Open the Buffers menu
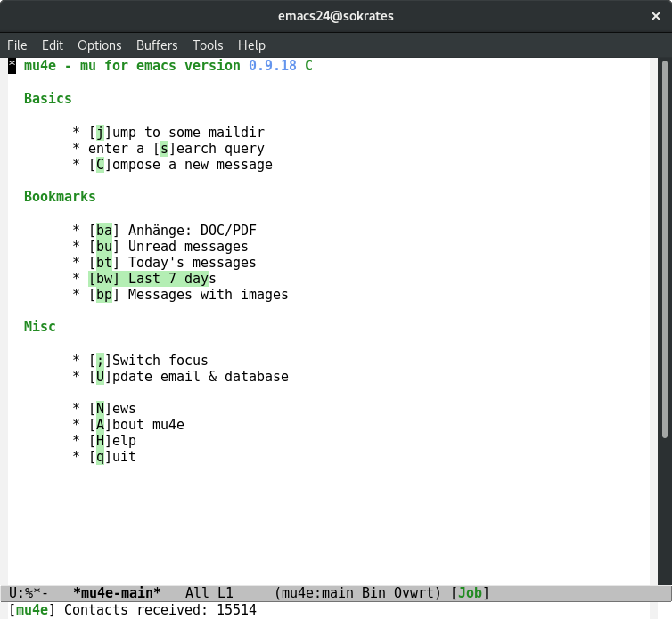The width and height of the screenshot is (672, 619). click(157, 45)
